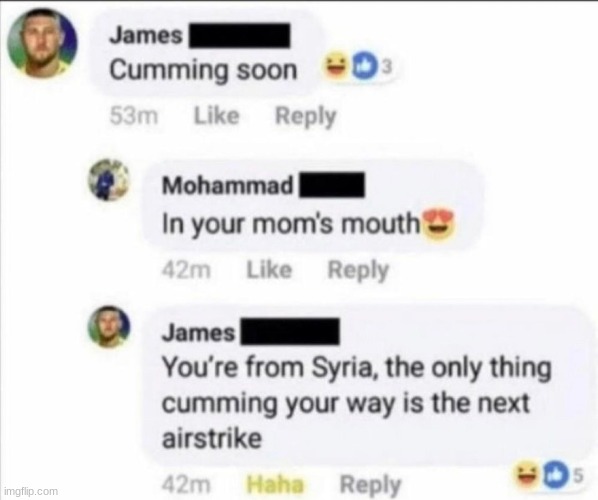Open the reaction count 5 on last reply
This screenshot has width=598, height=500.
tap(578, 476)
